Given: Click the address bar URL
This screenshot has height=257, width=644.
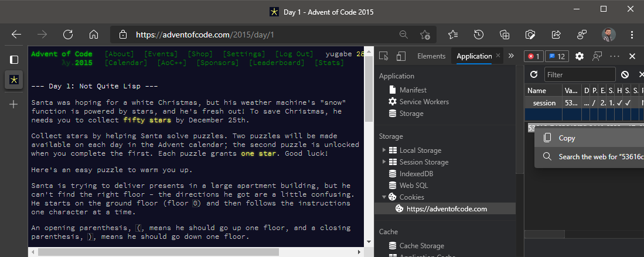Looking at the screenshot, I should point(205,35).
